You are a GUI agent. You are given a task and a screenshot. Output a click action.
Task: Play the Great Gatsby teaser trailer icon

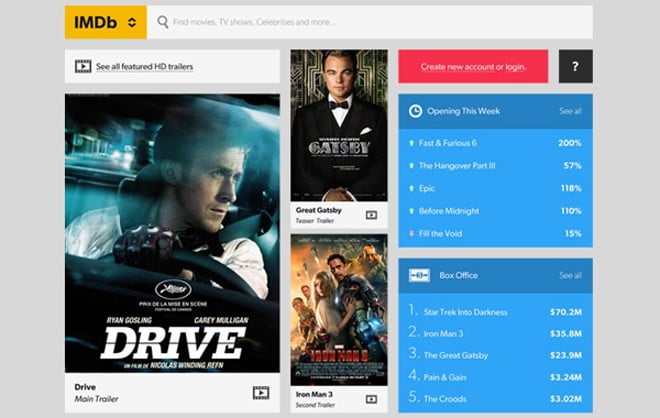point(371,215)
